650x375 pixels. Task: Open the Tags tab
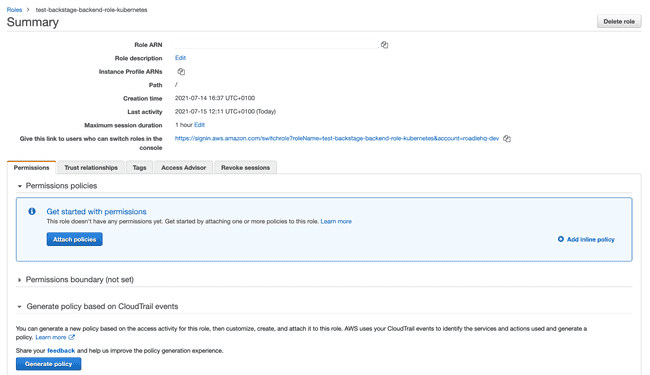139,167
